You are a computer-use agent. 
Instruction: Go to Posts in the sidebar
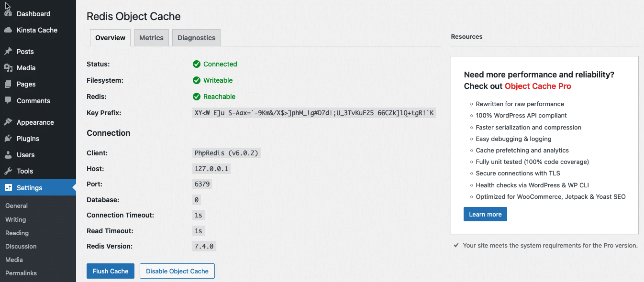pyautogui.click(x=38, y=52)
